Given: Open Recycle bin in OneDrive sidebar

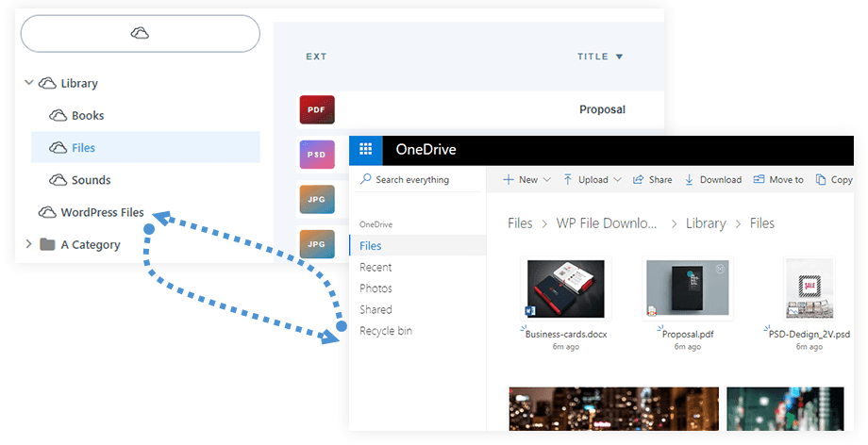Looking at the screenshot, I should point(385,331).
